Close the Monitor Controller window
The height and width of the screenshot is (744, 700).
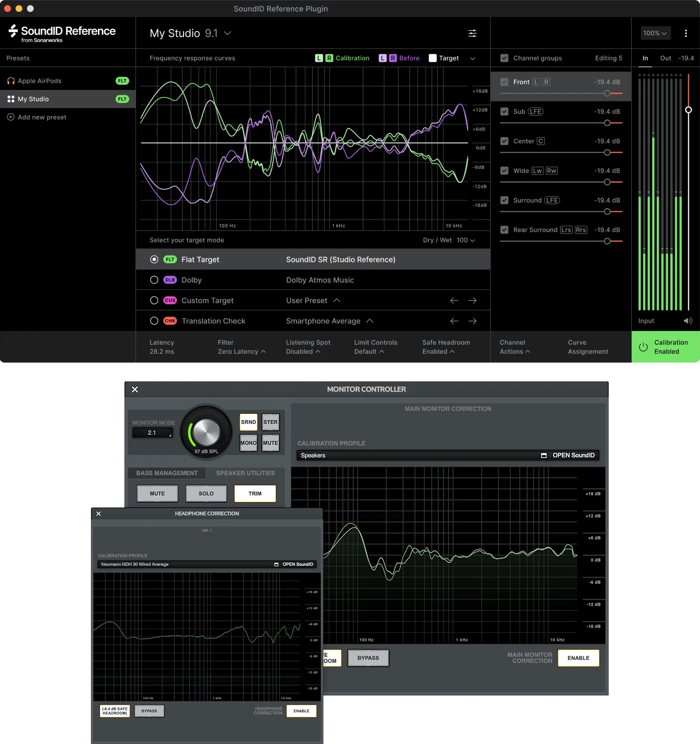[135, 389]
